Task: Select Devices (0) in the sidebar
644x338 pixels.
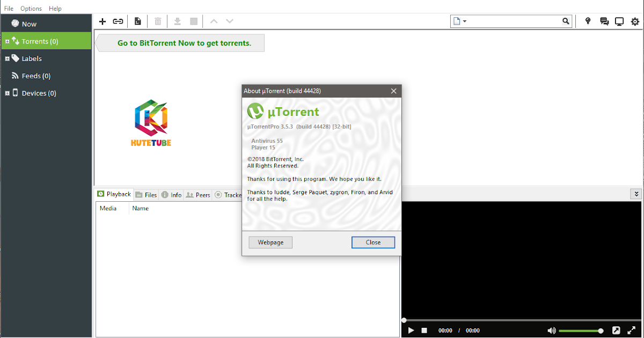Action: (x=46, y=93)
